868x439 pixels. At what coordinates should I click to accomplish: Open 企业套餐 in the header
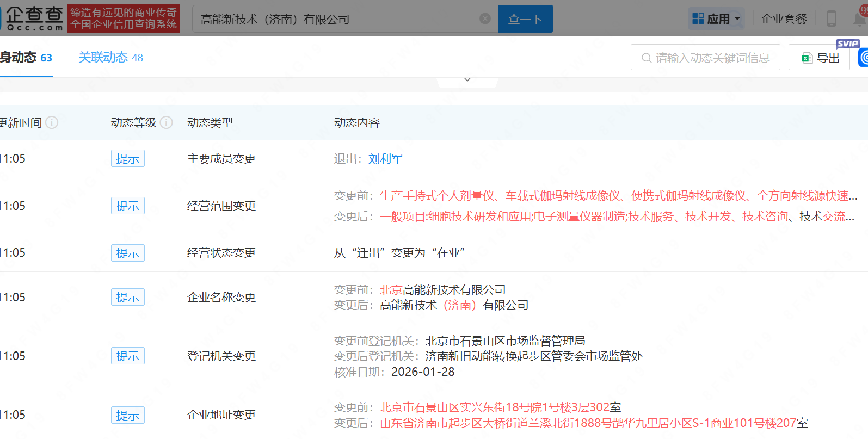[x=784, y=19]
